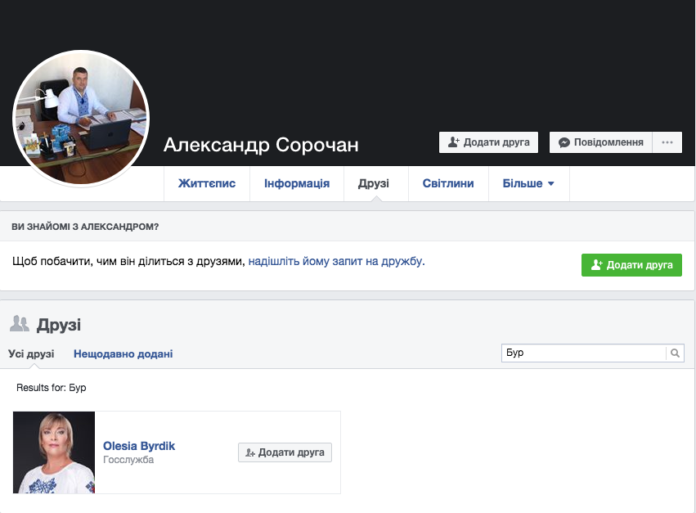The image size is (696, 513).
Task: Go to the Світлини tab
Action: pos(448,183)
